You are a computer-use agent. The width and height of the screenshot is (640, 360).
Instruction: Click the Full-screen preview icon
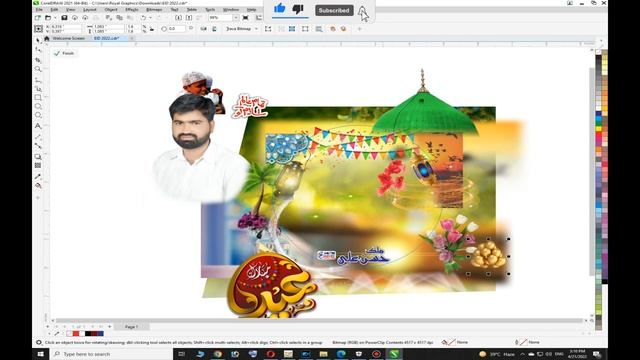pos(245,18)
